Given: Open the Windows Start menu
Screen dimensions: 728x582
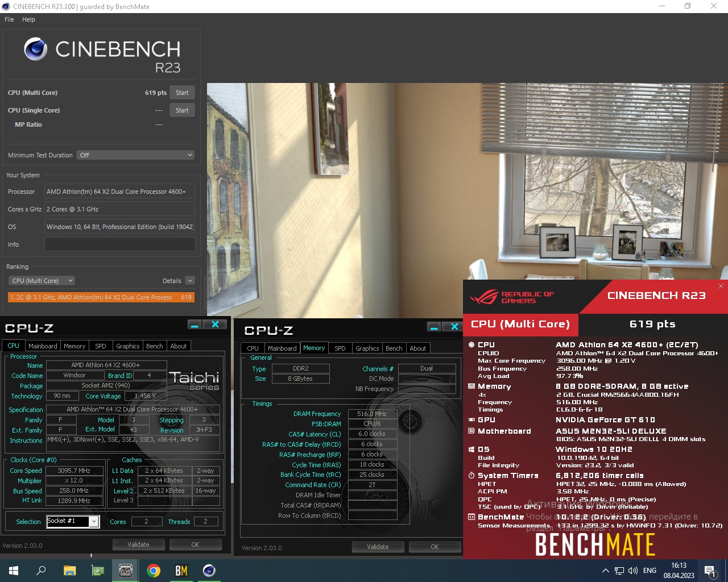Looking at the screenshot, I should coord(14,571).
